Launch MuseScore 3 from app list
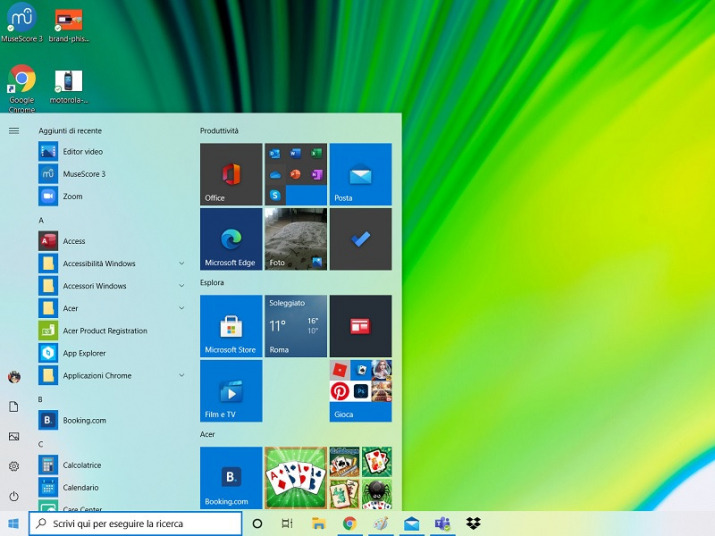This screenshot has height=536, width=715. [112, 174]
